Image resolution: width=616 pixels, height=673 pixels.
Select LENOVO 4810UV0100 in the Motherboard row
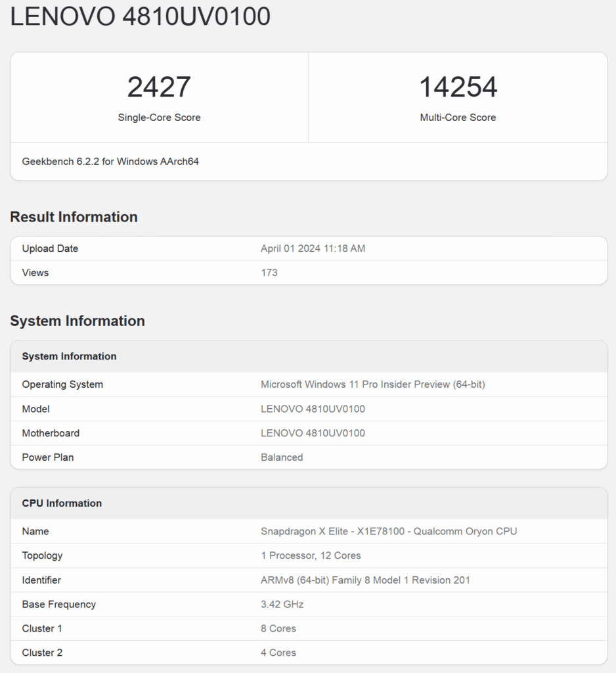tap(313, 433)
